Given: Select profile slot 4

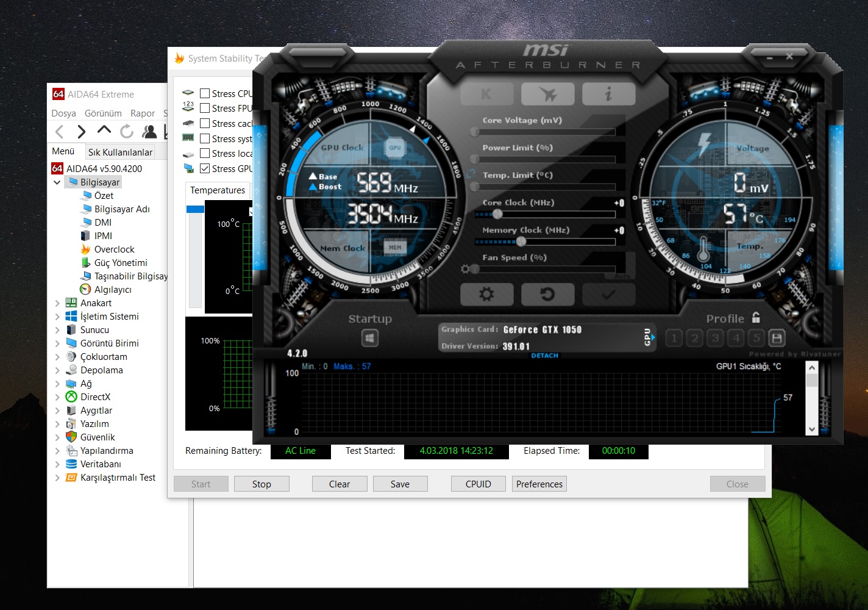Looking at the screenshot, I should (x=736, y=338).
